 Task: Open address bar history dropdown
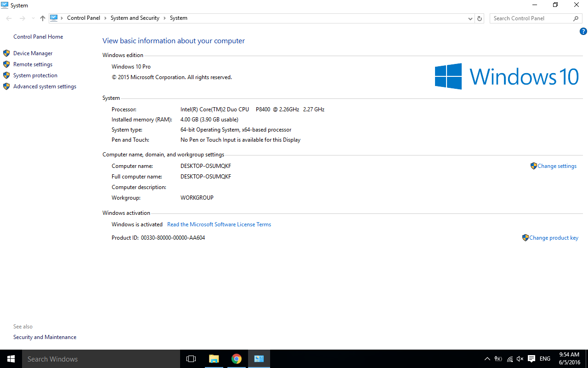coord(470,18)
